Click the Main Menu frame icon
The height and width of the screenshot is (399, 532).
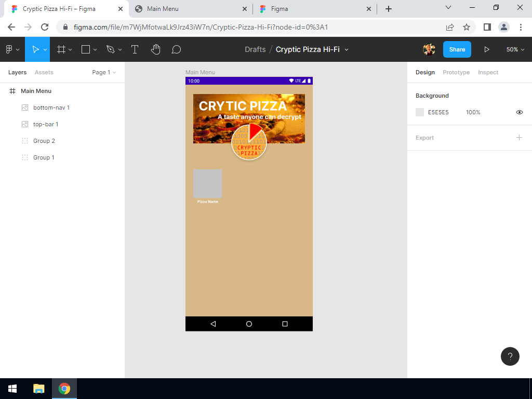pyautogui.click(x=12, y=91)
